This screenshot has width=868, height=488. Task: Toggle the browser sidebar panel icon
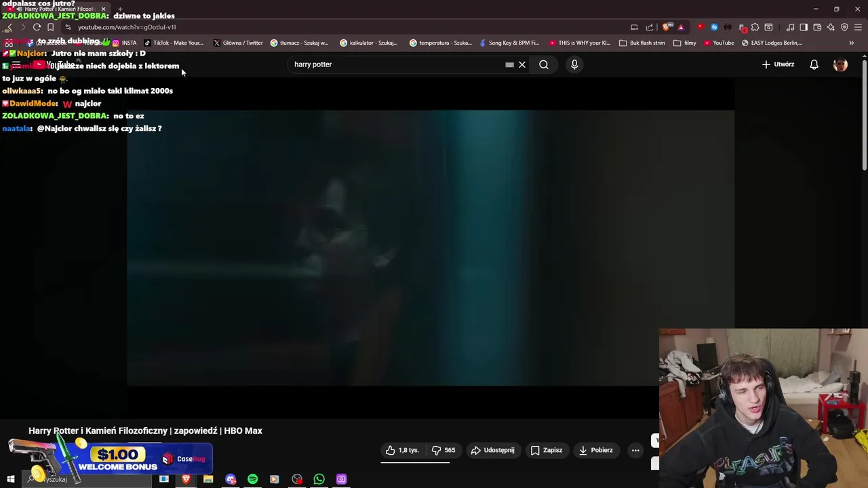click(804, 27)
